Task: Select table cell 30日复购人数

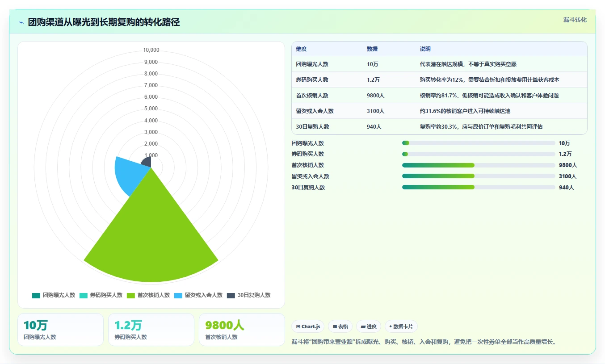Action: (x=312, y=127)
